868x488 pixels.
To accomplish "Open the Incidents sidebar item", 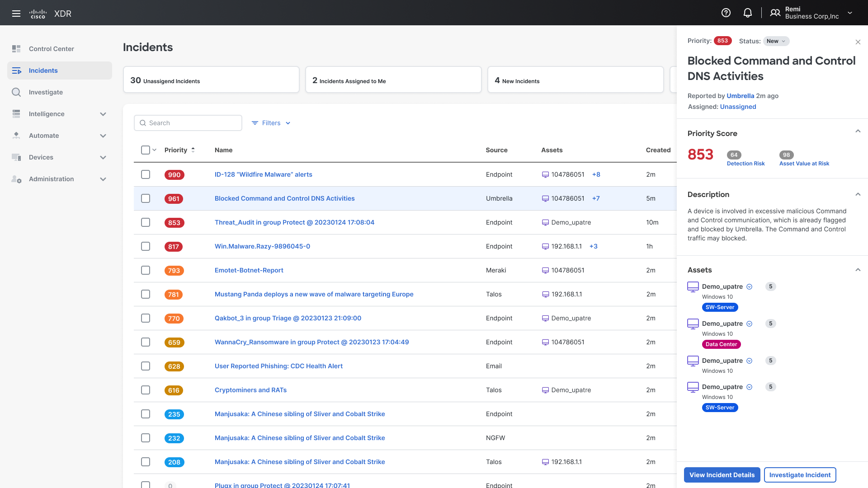I will point(60,70).
